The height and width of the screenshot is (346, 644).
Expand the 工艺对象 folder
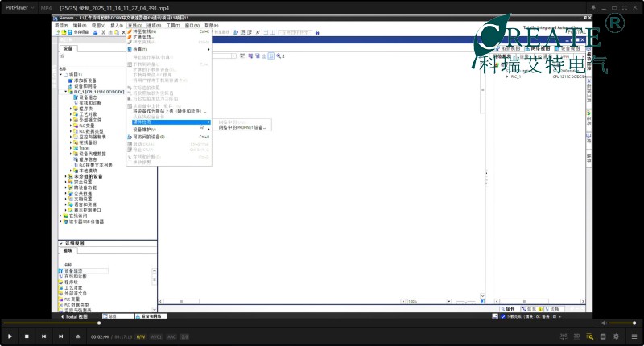coord(71,114)
